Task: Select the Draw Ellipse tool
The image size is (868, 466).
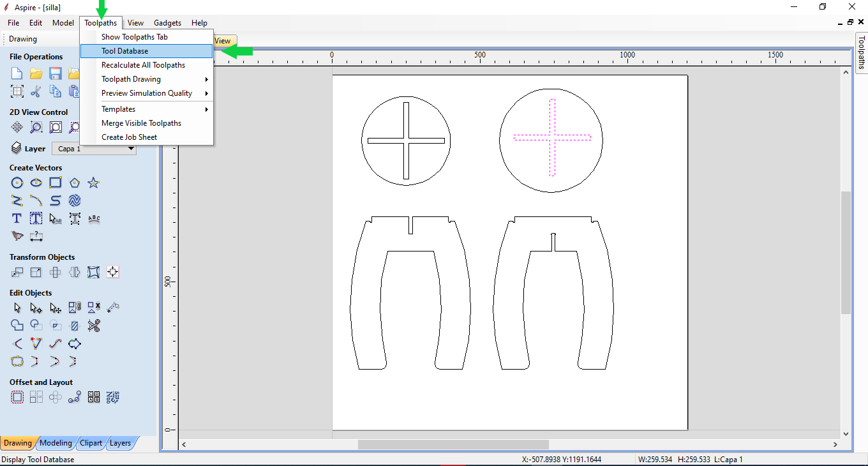Action: click(36, 183)
